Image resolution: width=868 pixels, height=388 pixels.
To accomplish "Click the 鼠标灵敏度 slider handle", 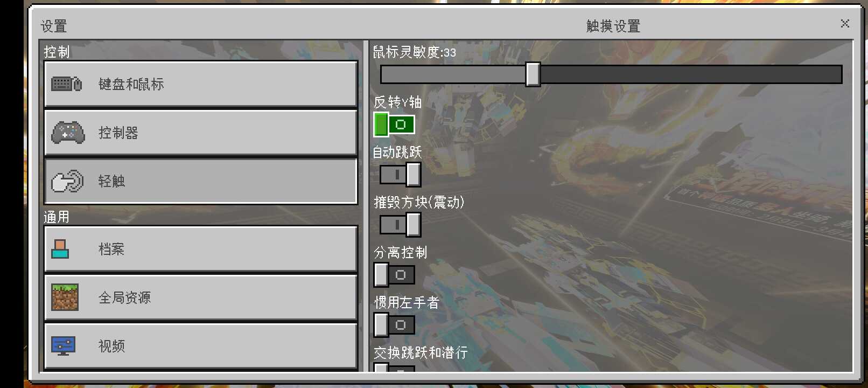I will click(533, 74).
